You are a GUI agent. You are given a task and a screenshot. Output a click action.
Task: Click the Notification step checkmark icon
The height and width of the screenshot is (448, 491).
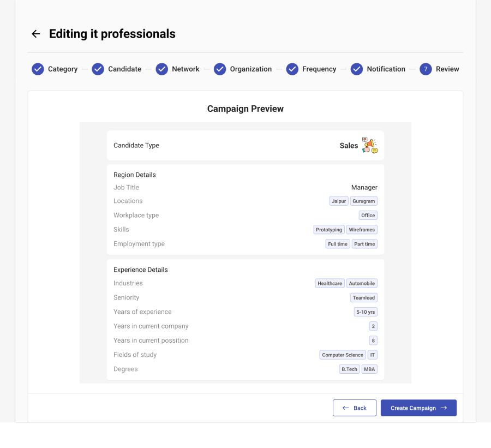357,69
